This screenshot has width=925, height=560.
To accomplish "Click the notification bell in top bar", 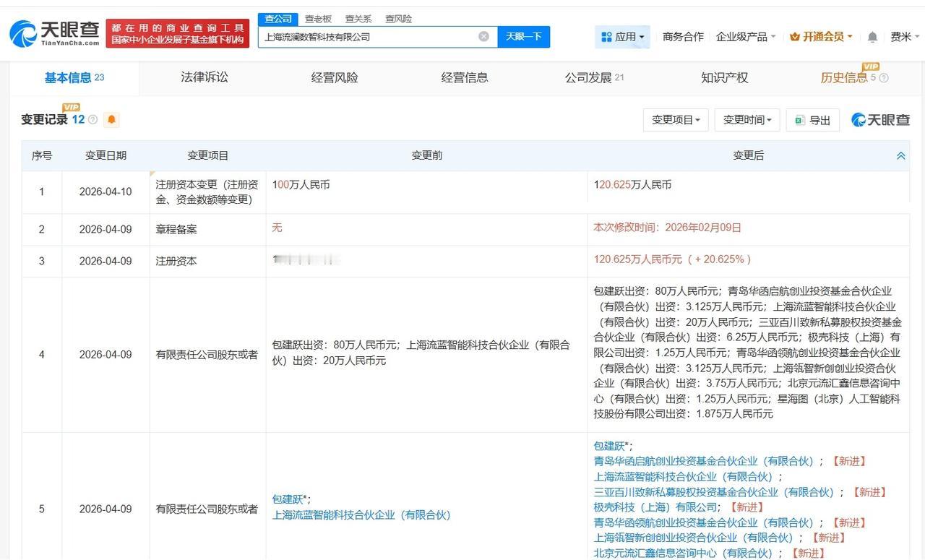I will [x=872, y=35].
